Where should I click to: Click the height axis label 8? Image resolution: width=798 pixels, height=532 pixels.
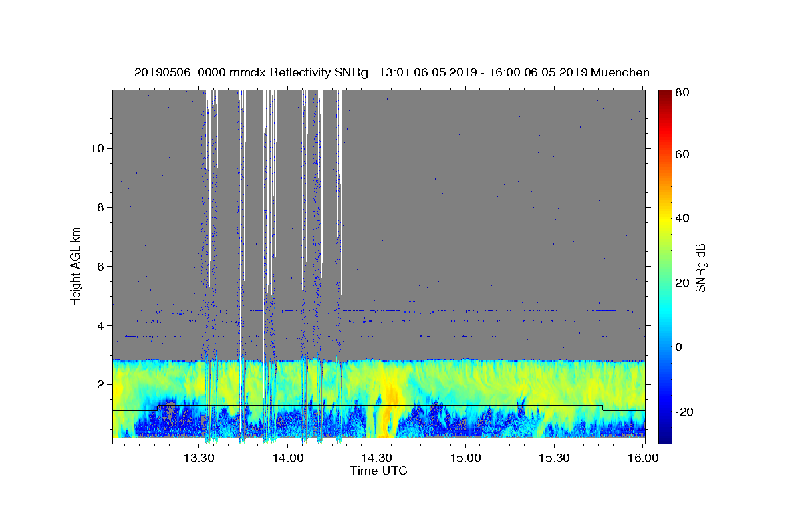pyautogui.click(x=101, y=207)
